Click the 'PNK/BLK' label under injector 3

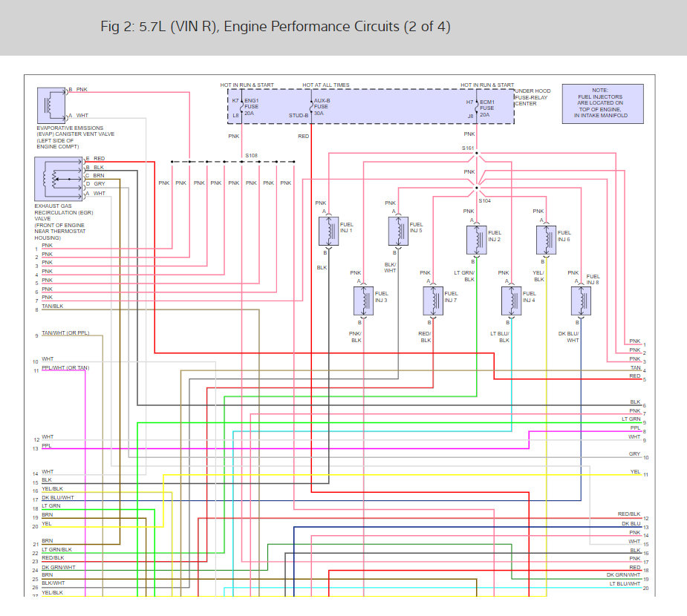355,337
